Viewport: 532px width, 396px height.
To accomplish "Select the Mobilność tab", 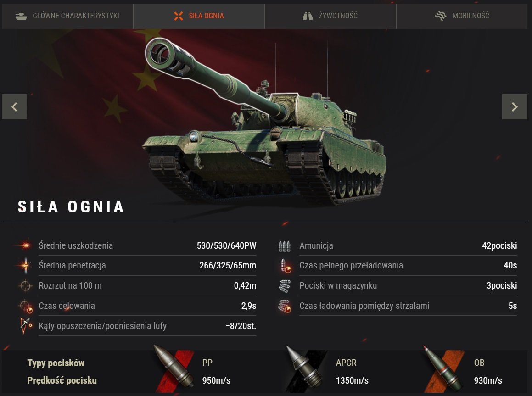I will [462, 16].
